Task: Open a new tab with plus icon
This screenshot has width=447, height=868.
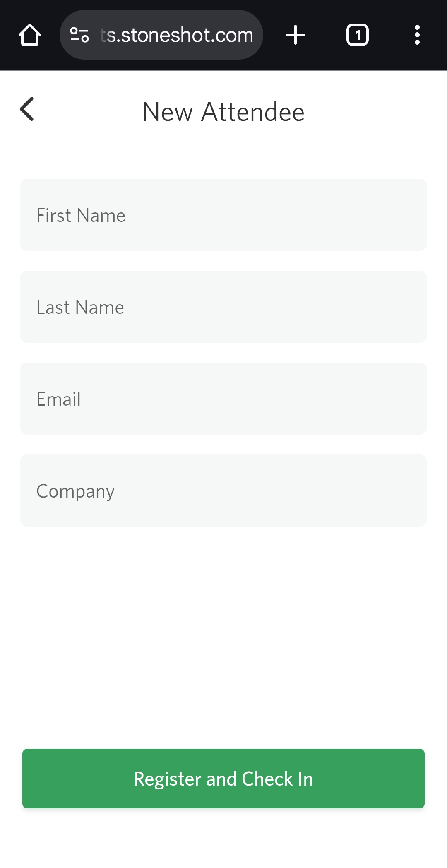Action: pyautogui.click(x=296, y=35)
